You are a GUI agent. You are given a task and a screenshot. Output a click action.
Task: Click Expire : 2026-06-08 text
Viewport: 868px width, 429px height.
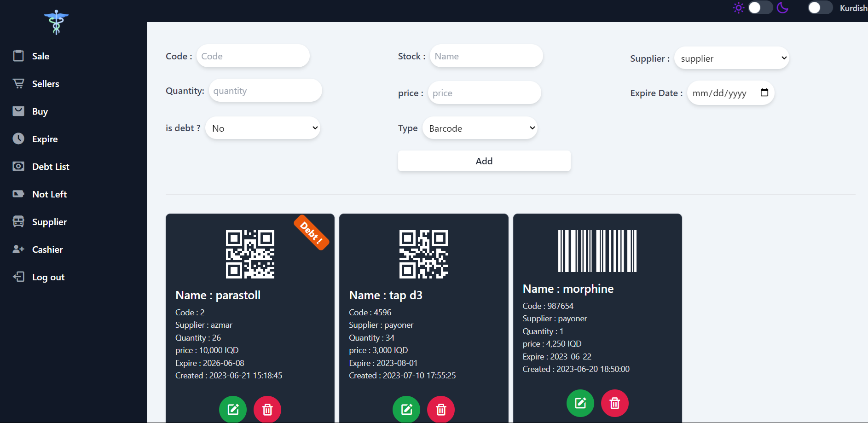[210, 363]
